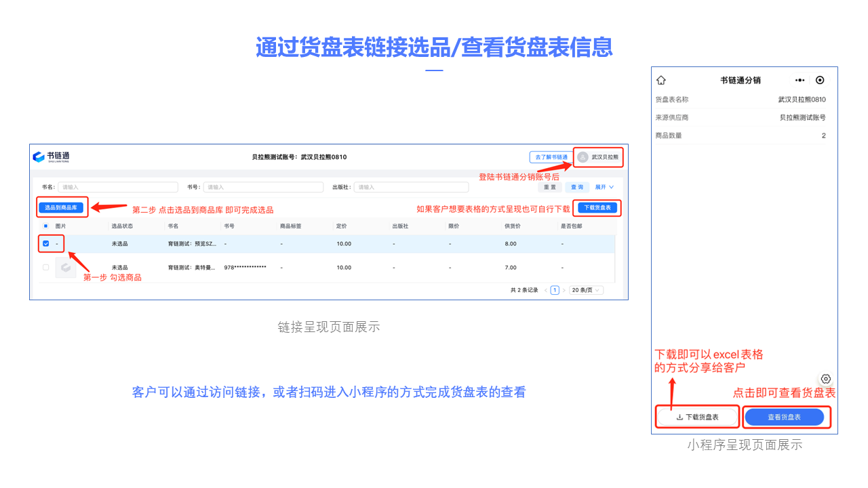Go to the next page with the pagination arrow

tap(564, 290)
